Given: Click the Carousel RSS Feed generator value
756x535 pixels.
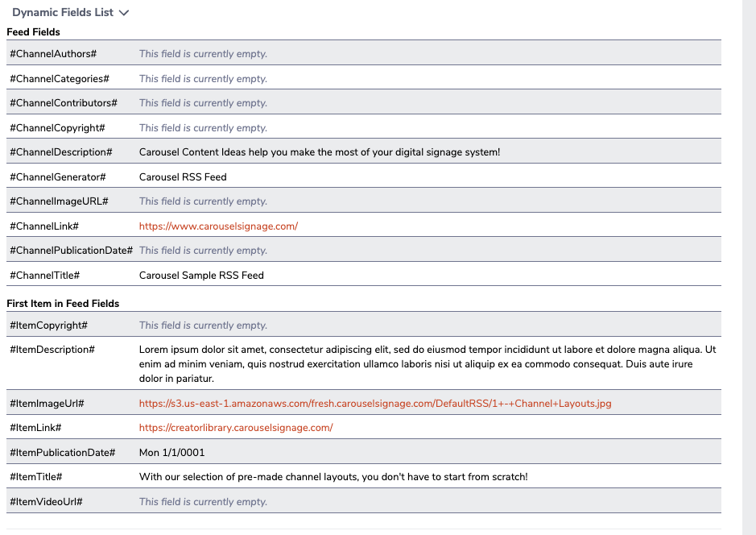Looking at the screenshot, I should click(183, 177).
